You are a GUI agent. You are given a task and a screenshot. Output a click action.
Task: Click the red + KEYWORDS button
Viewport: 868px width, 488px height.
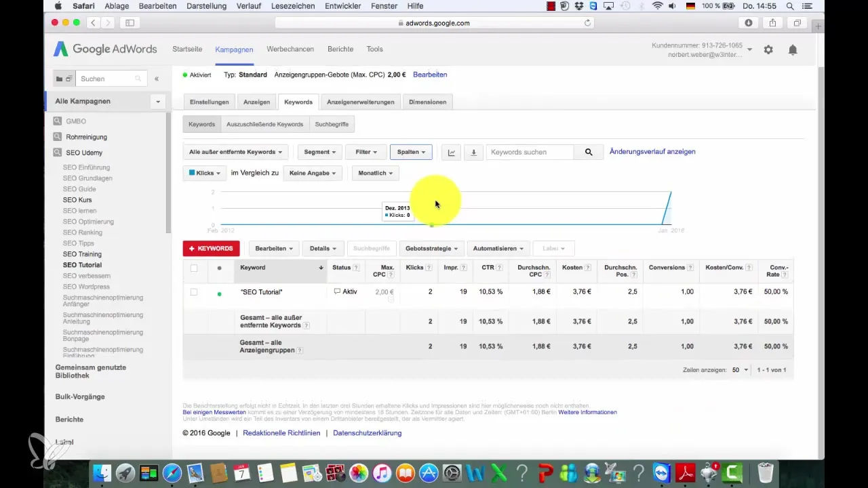click(x=212, y=249)
